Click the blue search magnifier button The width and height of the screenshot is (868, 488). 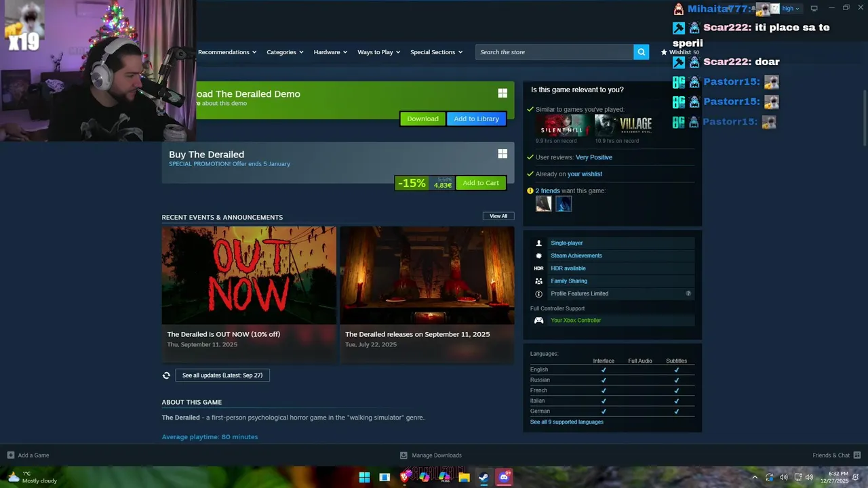point(641,52)
